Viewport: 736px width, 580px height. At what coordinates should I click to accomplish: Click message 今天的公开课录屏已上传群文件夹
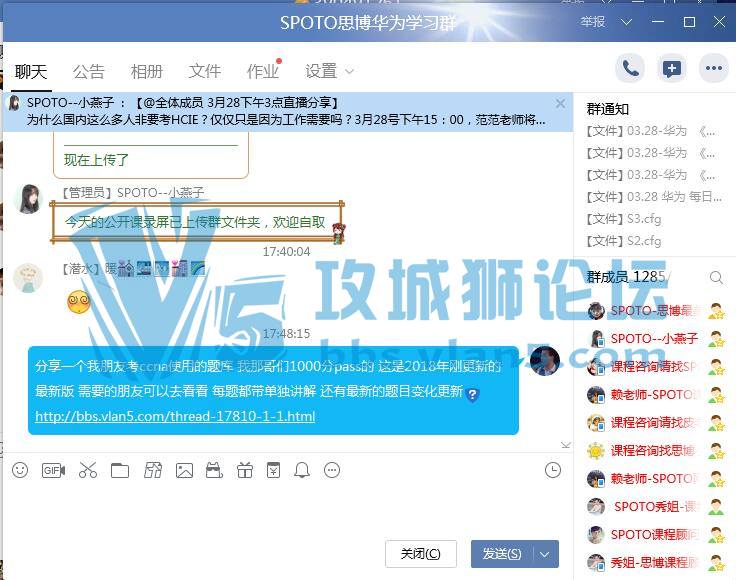tap(195, 222)
